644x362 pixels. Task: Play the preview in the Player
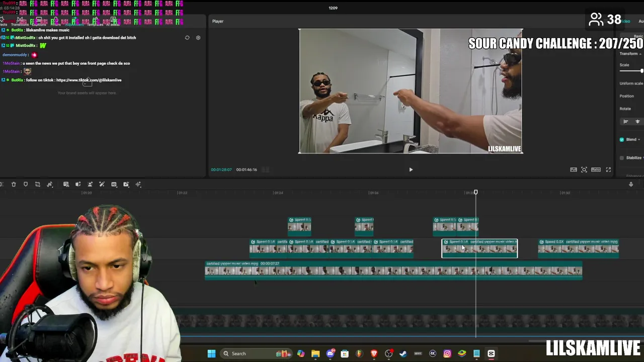(411, 170)
